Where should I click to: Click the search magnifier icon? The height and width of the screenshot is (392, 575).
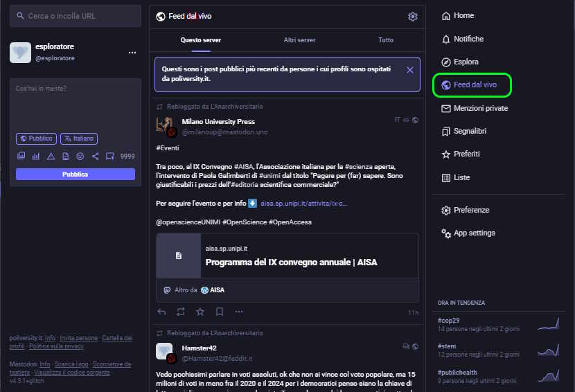point(21,16)
